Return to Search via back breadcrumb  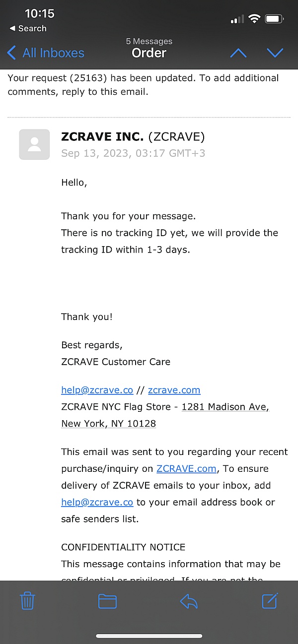click(x=28, y=29)
